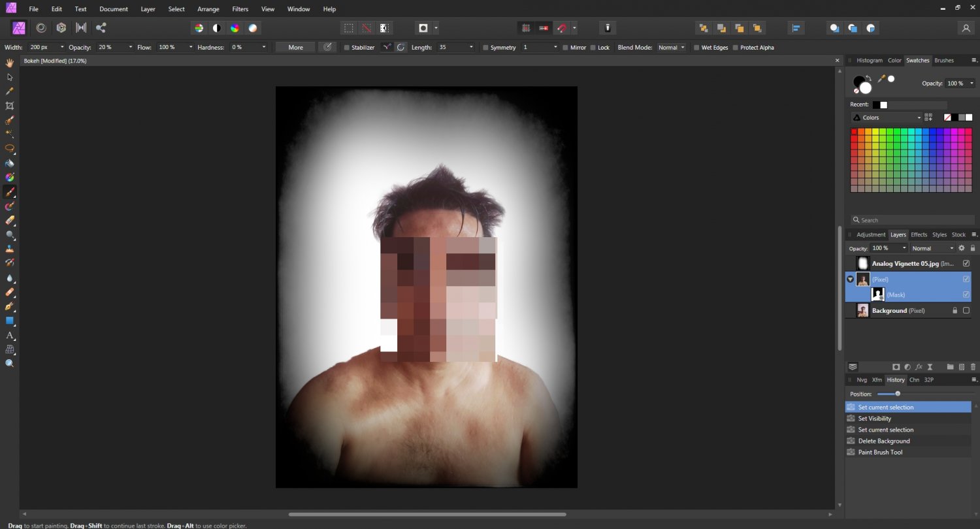This screenshot has width=980, height=529.
Task: Enable the Wet Edges checkbox
Action: 696,47
